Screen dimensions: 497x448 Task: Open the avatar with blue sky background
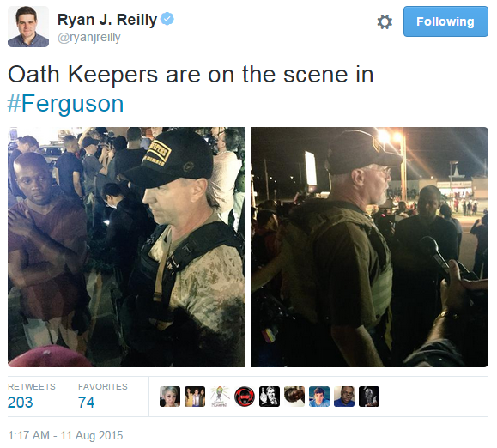tap(319, 397)
